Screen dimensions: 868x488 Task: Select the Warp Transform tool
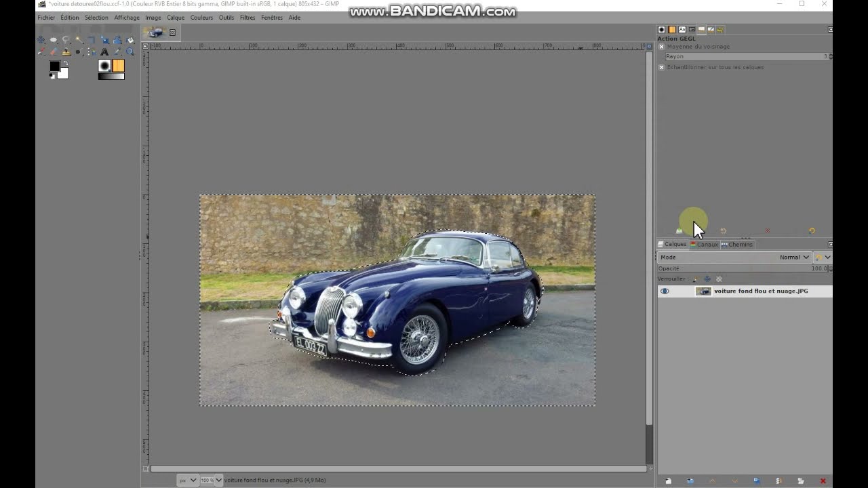tap(117, 39)
